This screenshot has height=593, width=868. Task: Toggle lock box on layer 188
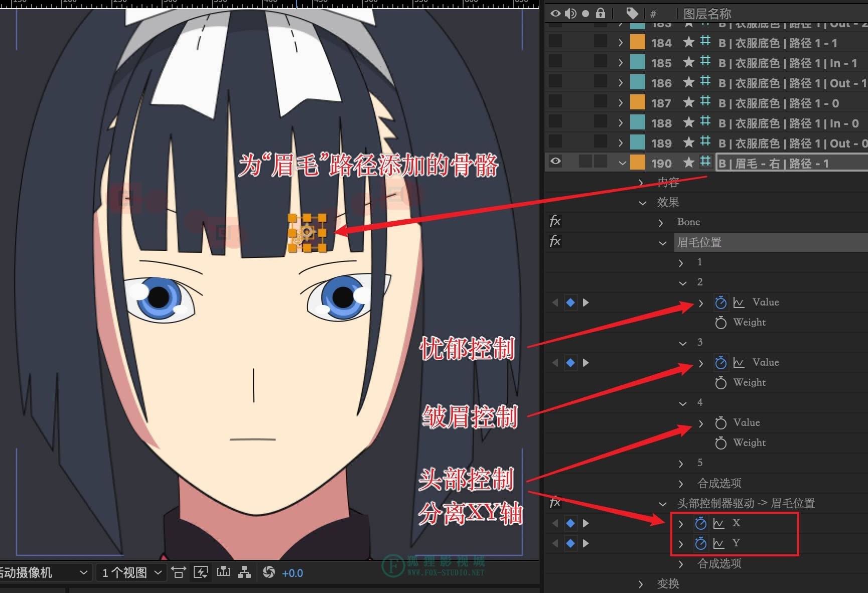tap(601, 121)
